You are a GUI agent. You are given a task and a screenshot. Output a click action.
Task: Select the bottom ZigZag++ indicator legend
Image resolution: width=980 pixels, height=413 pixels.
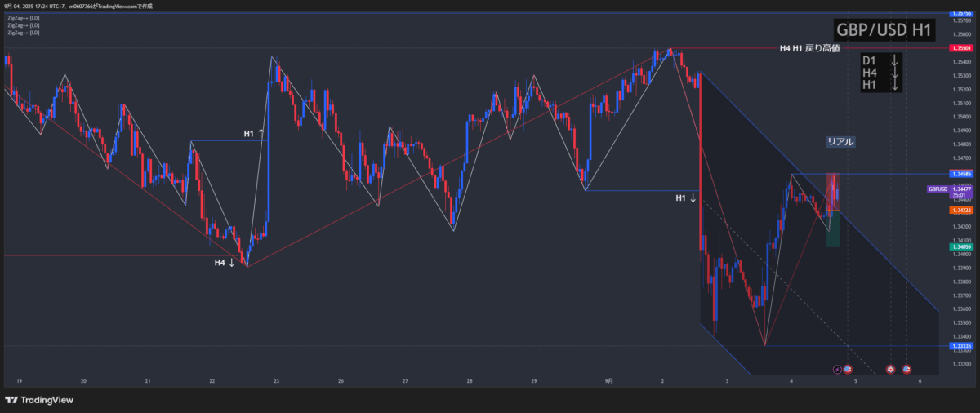[23, 33]
